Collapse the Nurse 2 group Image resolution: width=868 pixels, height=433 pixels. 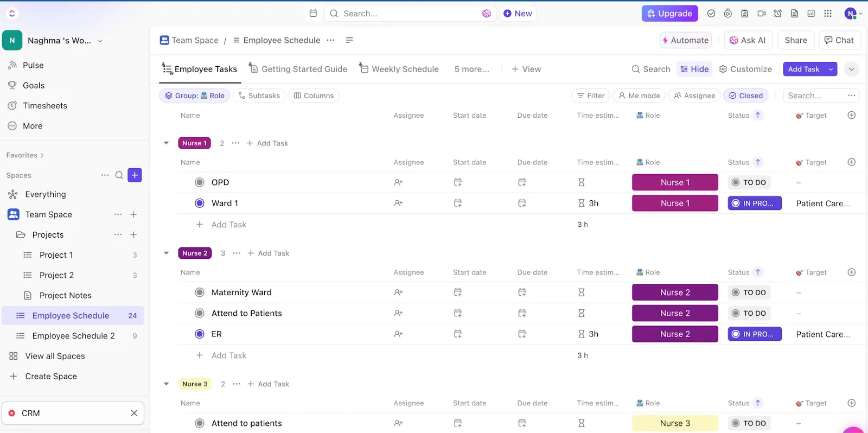(167, 253)
